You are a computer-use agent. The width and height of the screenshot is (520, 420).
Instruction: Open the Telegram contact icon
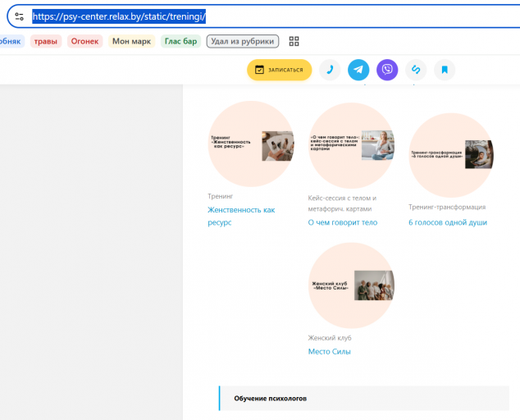(358, 70)
